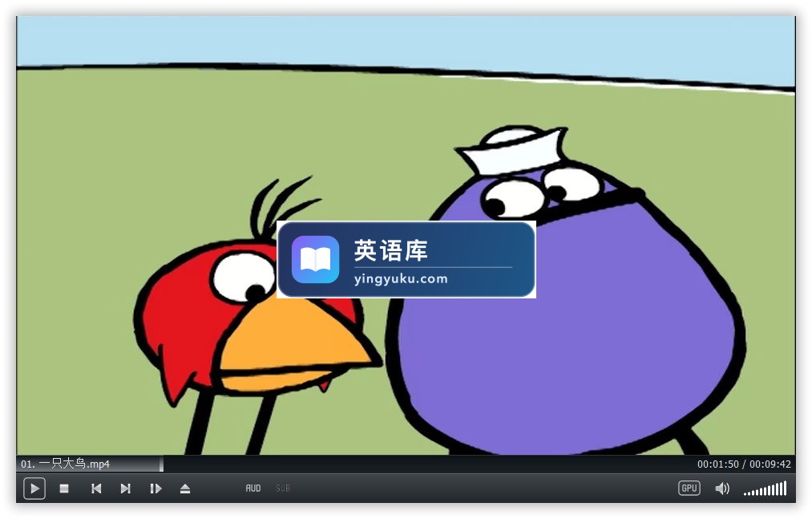812x519 pixels.
Task: Toggle GPU hardware acceleration
Action: [x=689, y=488]
